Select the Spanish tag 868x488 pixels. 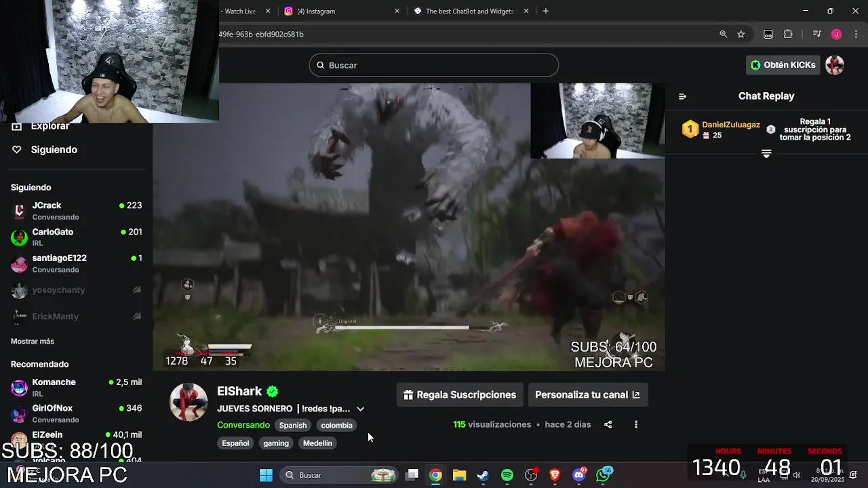[x=293, y=426]
